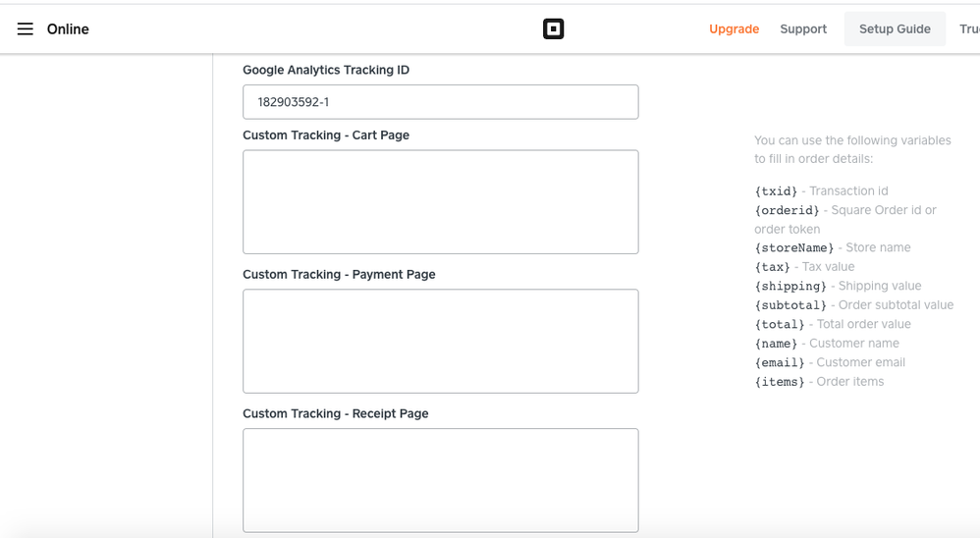
Task: Click the Custom Tracking - Receipt Page label
Action: (335, 414)
